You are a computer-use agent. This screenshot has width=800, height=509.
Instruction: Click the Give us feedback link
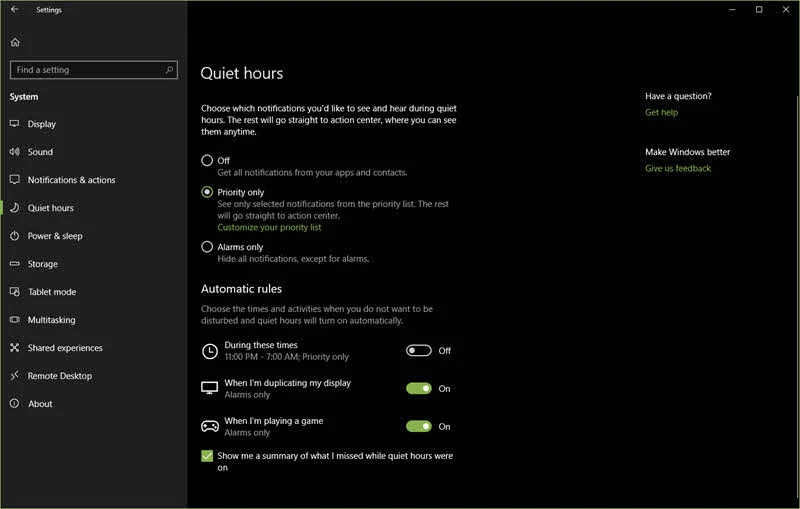tap(678, 168)
